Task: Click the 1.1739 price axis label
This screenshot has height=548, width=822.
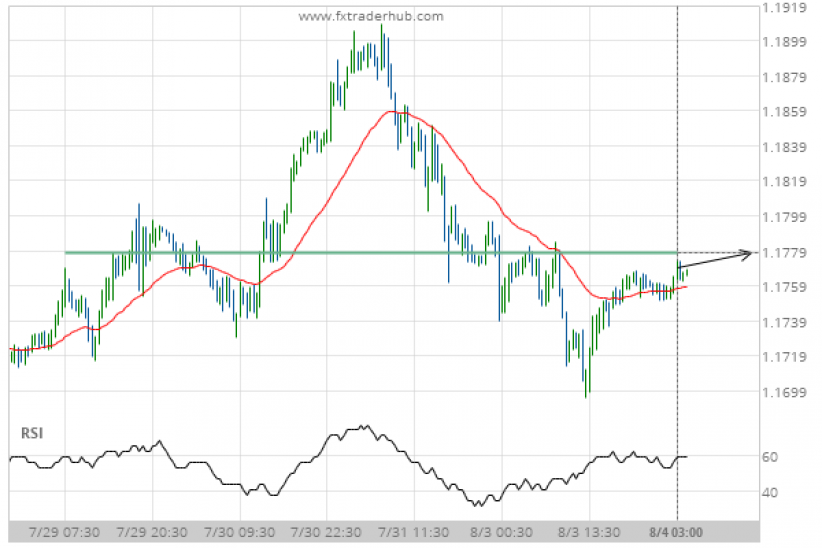Action: tap(784, 323)
